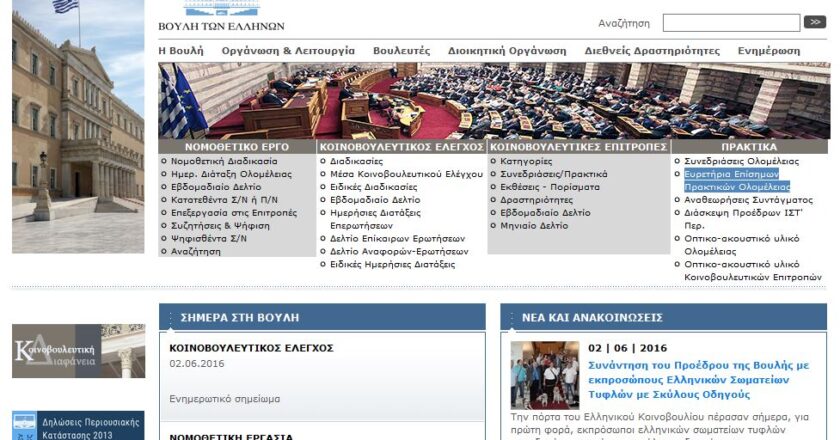
Task: Click the ΝΕΑ ΚΑΙ ΑΝΑΚΟΙΝΩΣΕΙΣ panel header
Action: [664, 317]
